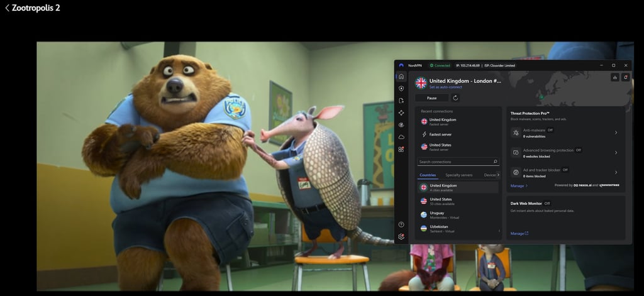Viewport: 644px width, 296px height.
Task: Click the Connected status indicator
Action: pos(440,65)
